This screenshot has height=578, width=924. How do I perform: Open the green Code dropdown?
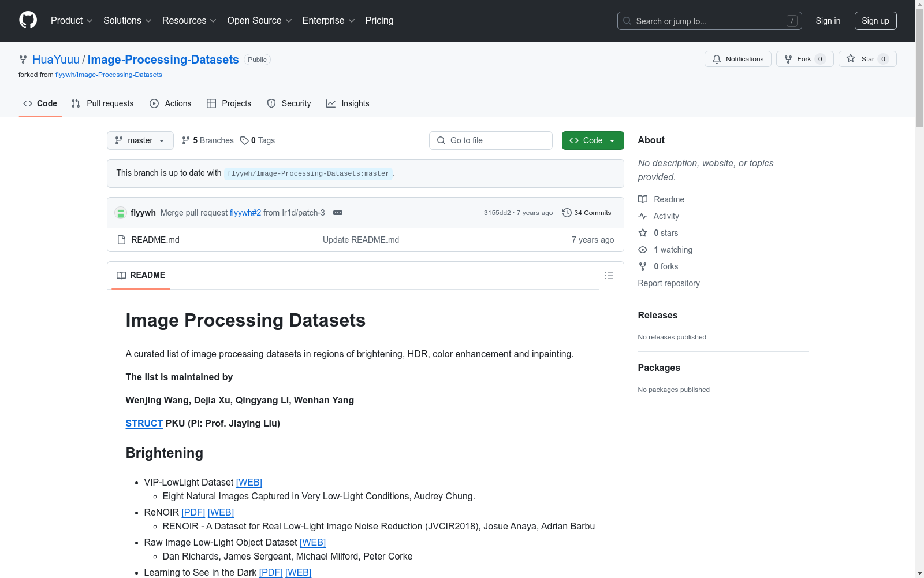click(x=593, y=140)
